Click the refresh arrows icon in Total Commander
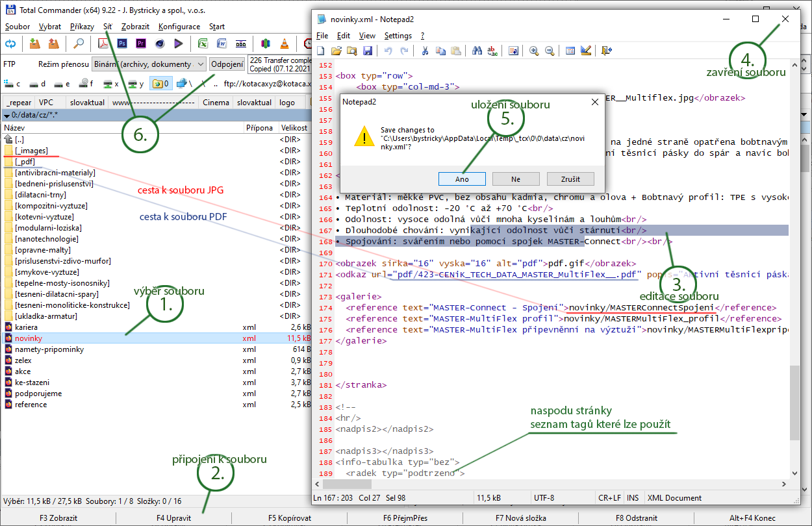Screen dimensions: 812x526 pyautogui.click(x=10, y=44)
